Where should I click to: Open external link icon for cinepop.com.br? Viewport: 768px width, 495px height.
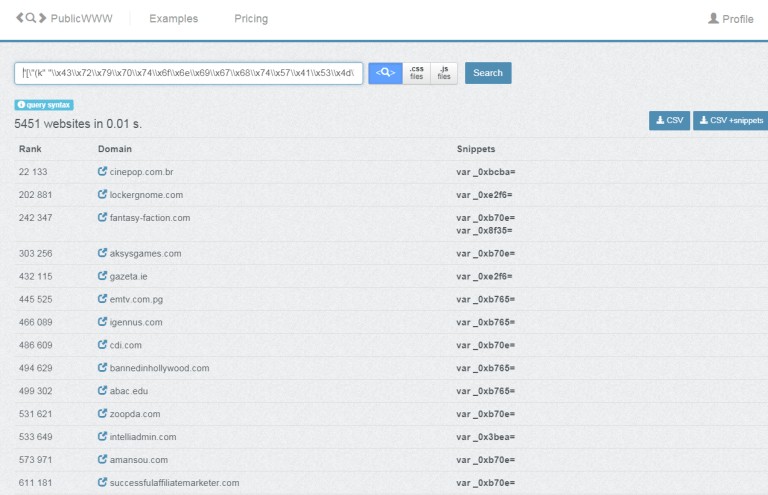pyautogui.click(x=102, y=171)
